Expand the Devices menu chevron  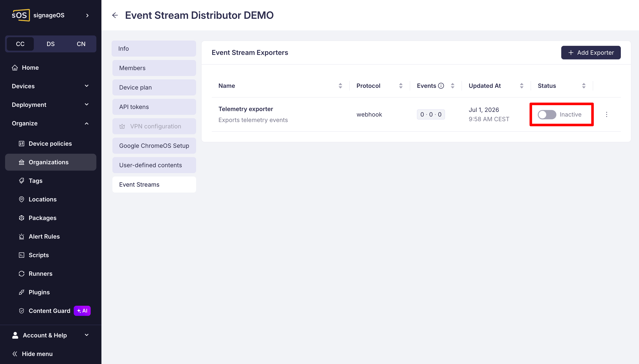(x=87, y=86)
